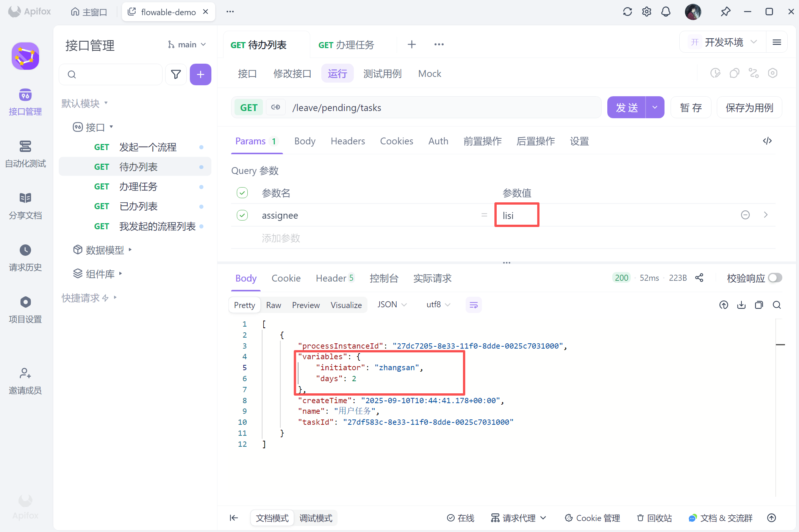Click the save as test case button
The height and width of the screenshot is (532, 799).
pos(749,108)
